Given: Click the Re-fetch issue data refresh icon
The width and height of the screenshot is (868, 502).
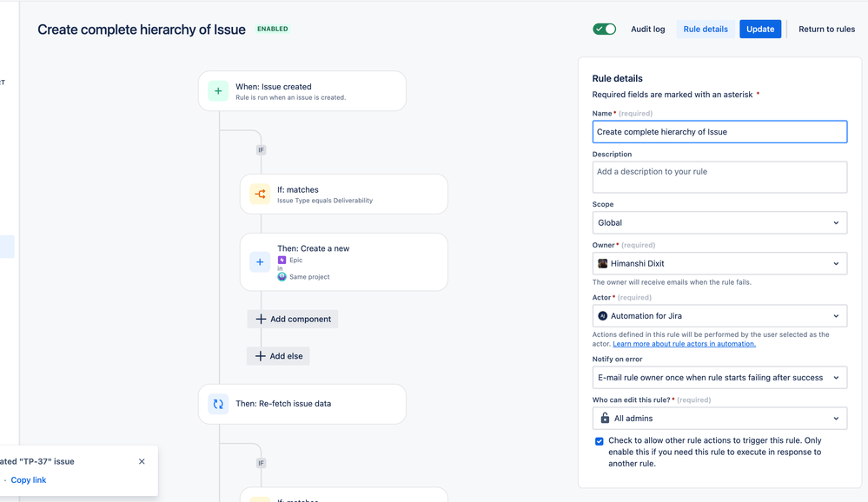Looking at the screenshot, I should tap(218, 404).
